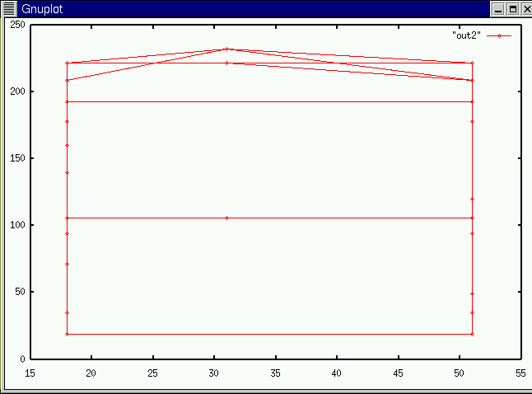Click the bottom-left corner data point of the plot
Viewport: 532px width, 394px height.
(68, 334)
